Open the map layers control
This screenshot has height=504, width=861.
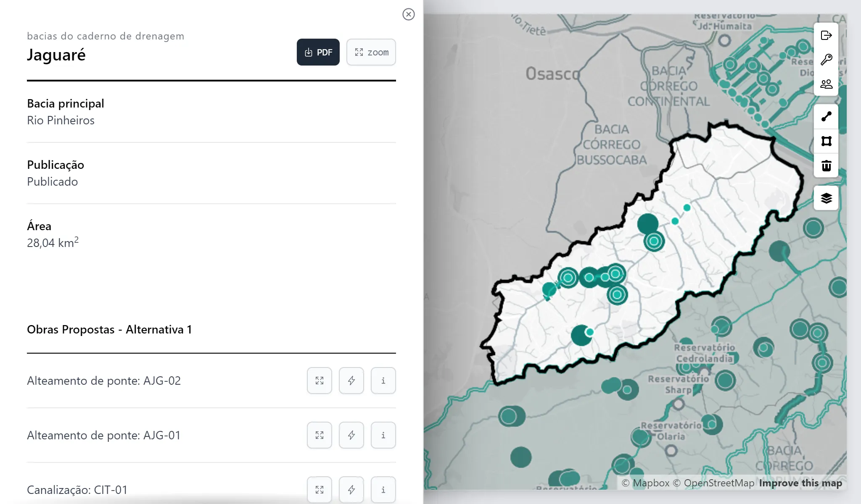click(x=826, y=198)
